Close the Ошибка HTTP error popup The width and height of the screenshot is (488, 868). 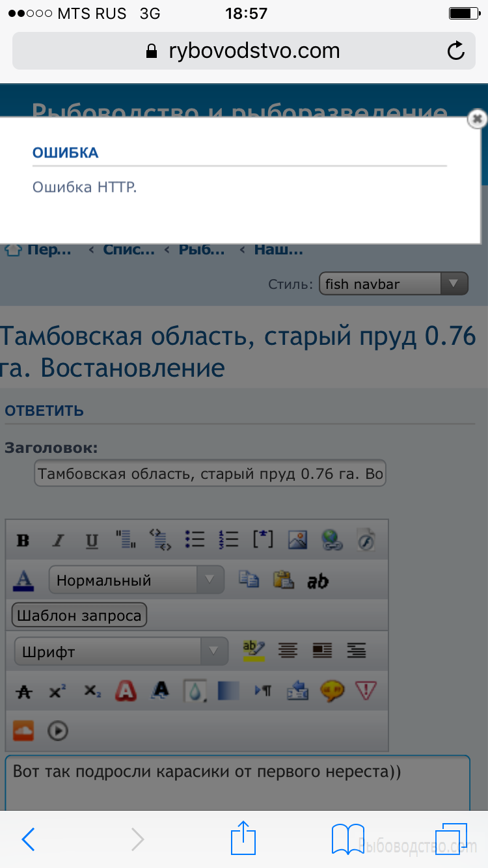pyautogui.click(x=477, y=118)
